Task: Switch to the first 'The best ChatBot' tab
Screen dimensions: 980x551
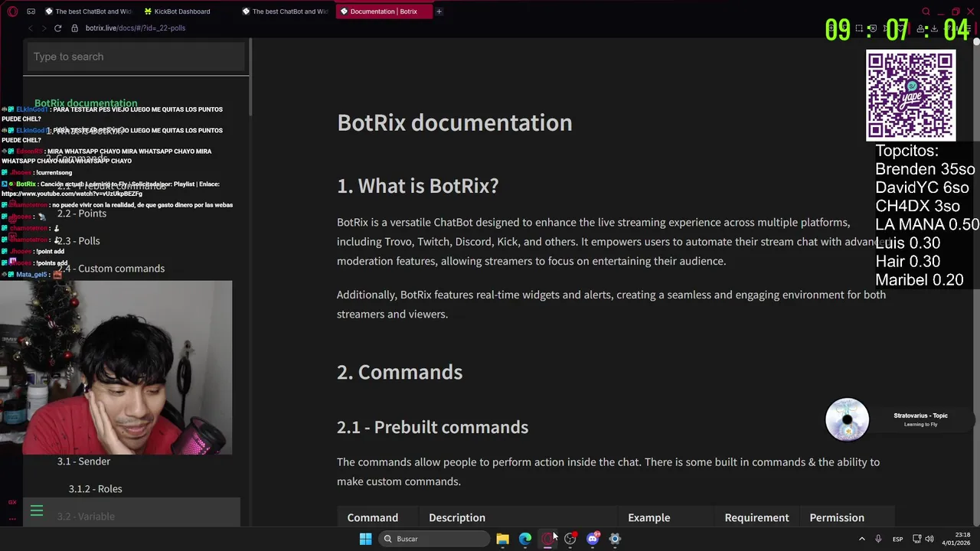Action: (89, 11)
